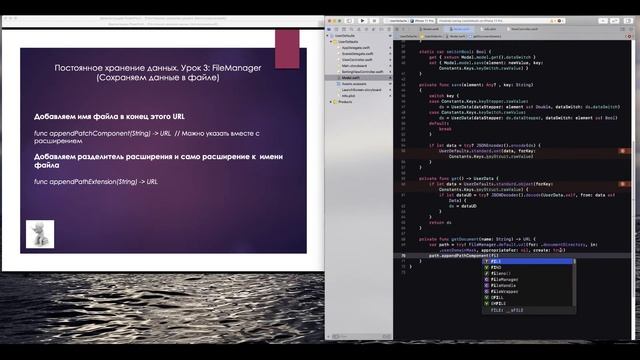This screenshot has width=640, height=360.
Task: Click line 70 in the code editor gutter
Action: point(403,256)
